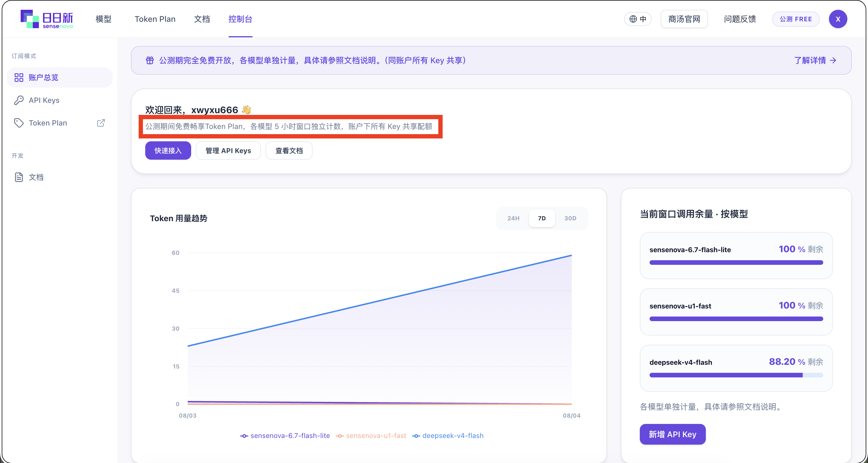Screen dimensions: 868x463
Task: Open the 控制台 navigation tab
Action: pyautogui.click(x=240, y=19)
